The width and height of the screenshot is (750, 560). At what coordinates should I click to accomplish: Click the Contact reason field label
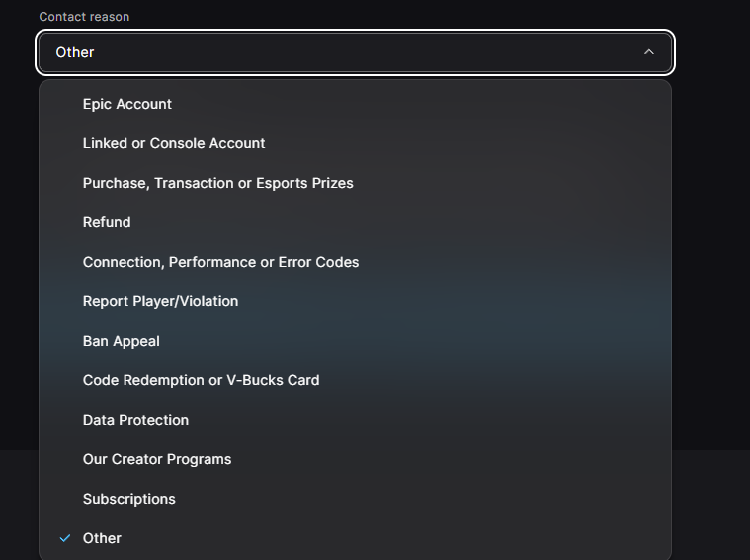click(x=84, y=17)
